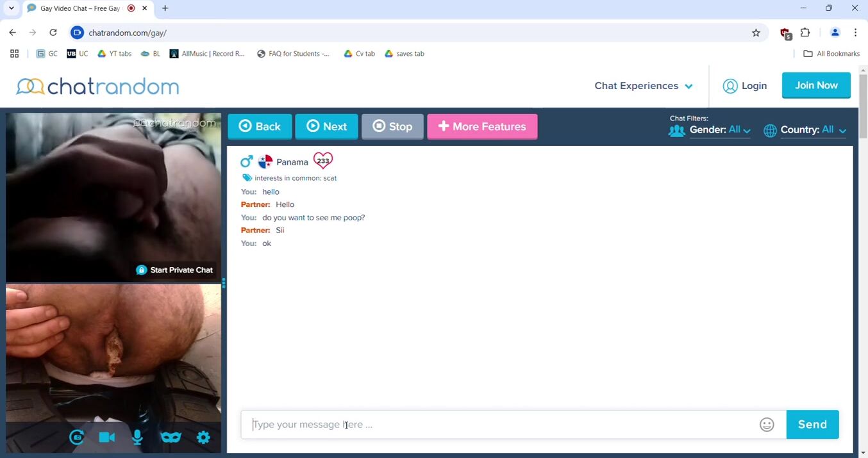This screenshot has width=868, height=458.
Task: Open the Country: All filter dropdown
Action: point(813,130)
